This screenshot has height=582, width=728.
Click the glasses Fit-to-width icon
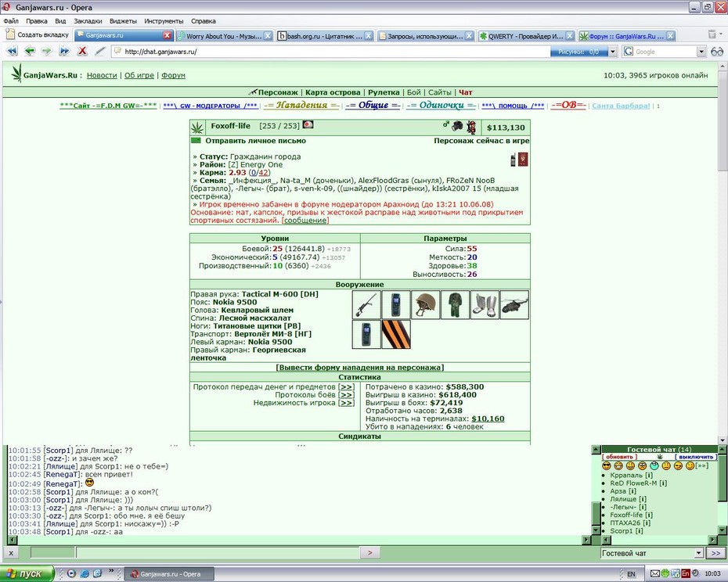(717, 52)
